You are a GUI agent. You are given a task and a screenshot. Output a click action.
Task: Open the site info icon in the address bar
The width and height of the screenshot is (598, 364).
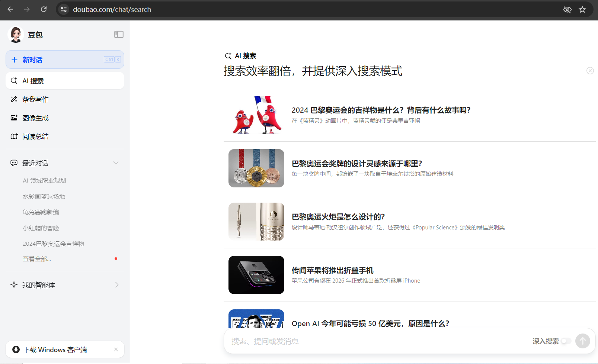point(64,9)
